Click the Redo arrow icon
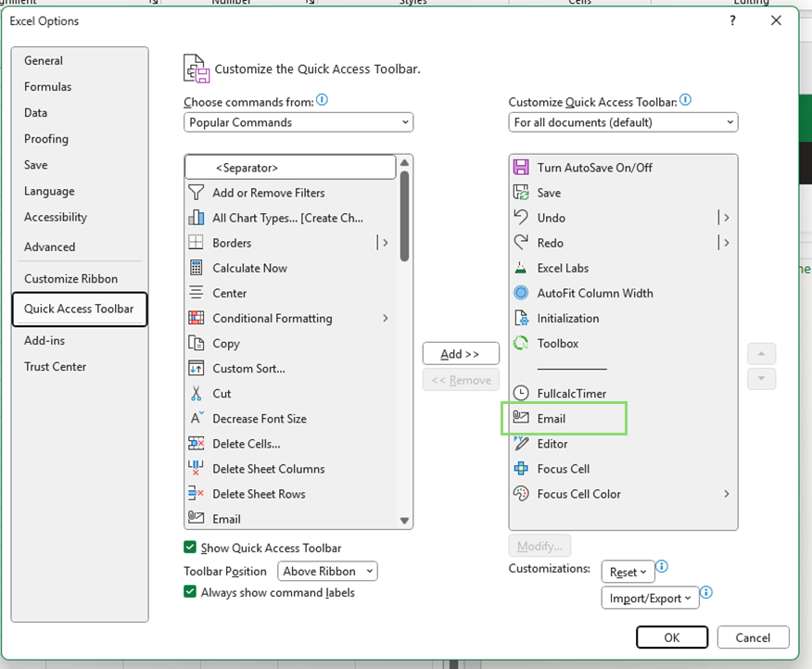The width and height of the screenshot is (812, 669). [521, 242]
